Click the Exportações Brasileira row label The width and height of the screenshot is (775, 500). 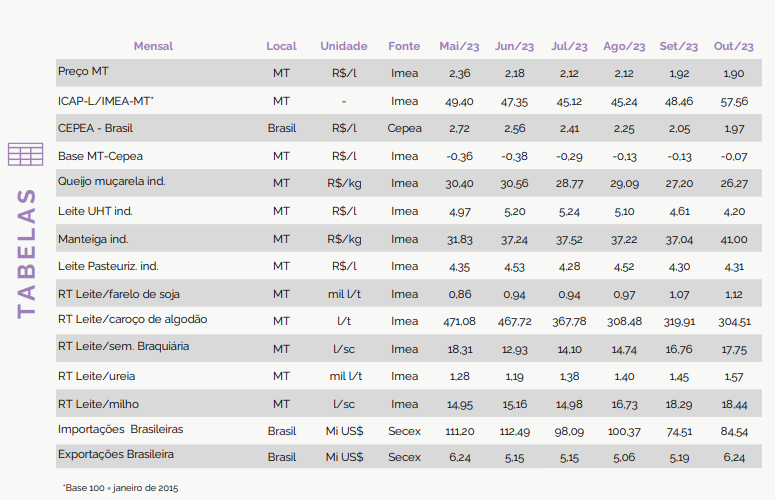116,455
